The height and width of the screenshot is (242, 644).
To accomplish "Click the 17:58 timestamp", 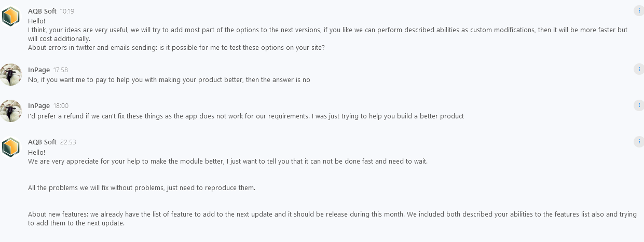I will (x=61, y=70).
